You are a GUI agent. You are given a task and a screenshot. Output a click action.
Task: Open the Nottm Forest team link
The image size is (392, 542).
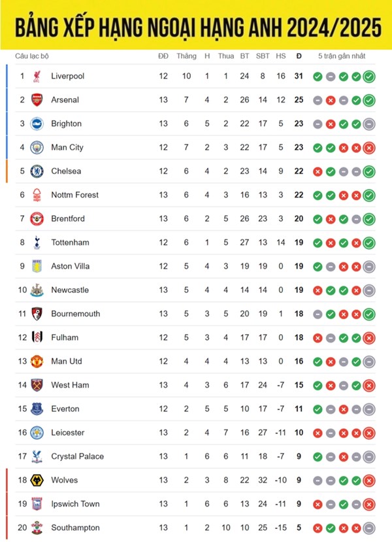pyautogui.click(x=74, y=195)
